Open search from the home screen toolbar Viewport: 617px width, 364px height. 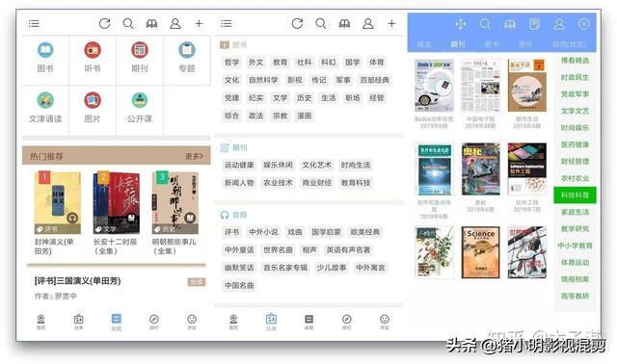(x=128, y=23)
